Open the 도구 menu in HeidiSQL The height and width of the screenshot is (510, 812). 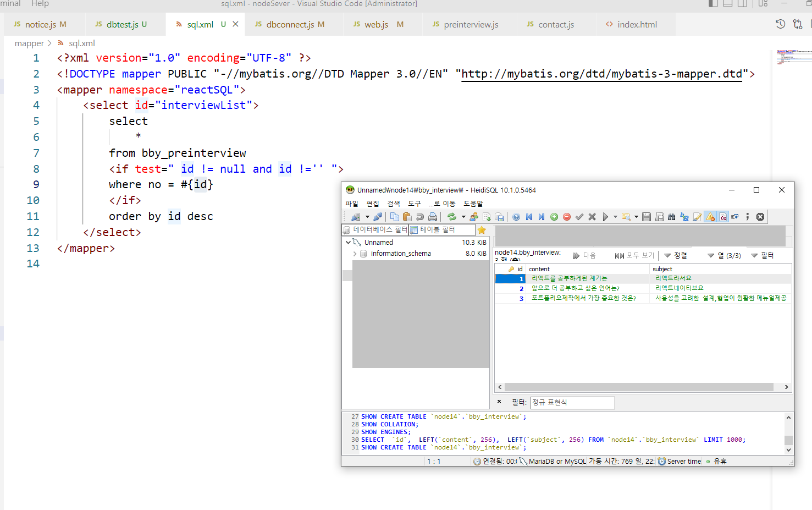pos(415,204)
